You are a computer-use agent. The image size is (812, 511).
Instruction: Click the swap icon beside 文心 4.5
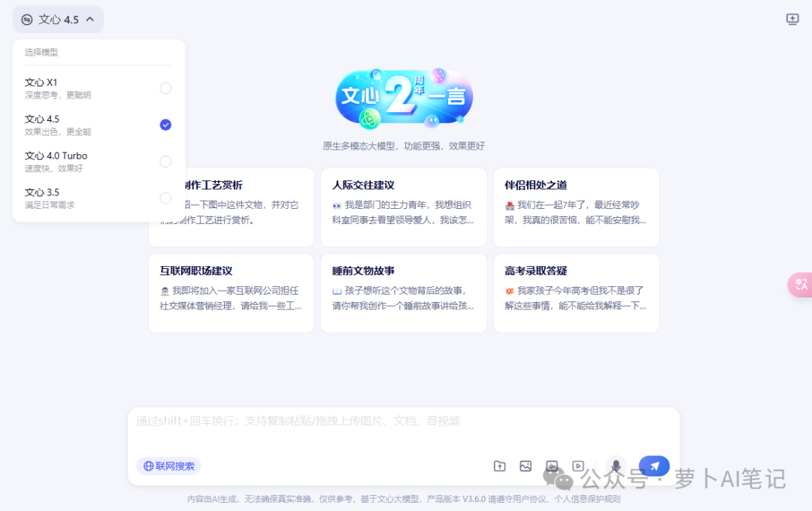(27, 20)
